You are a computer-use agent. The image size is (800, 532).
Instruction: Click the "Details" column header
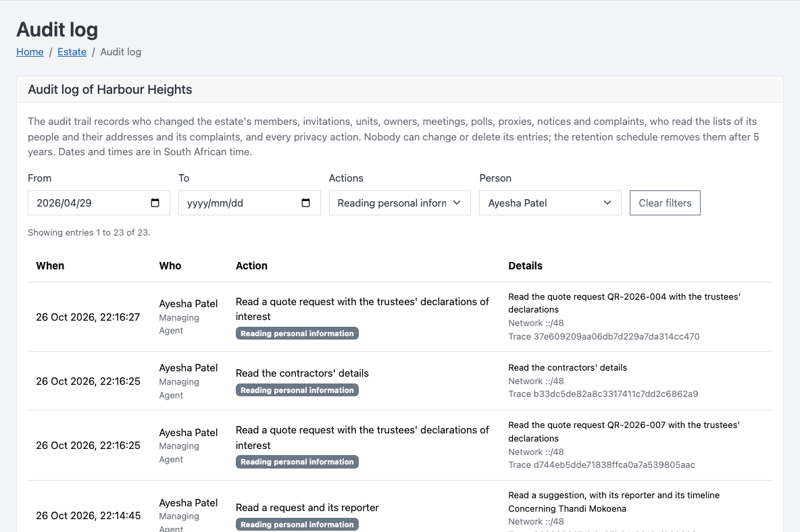525,265
